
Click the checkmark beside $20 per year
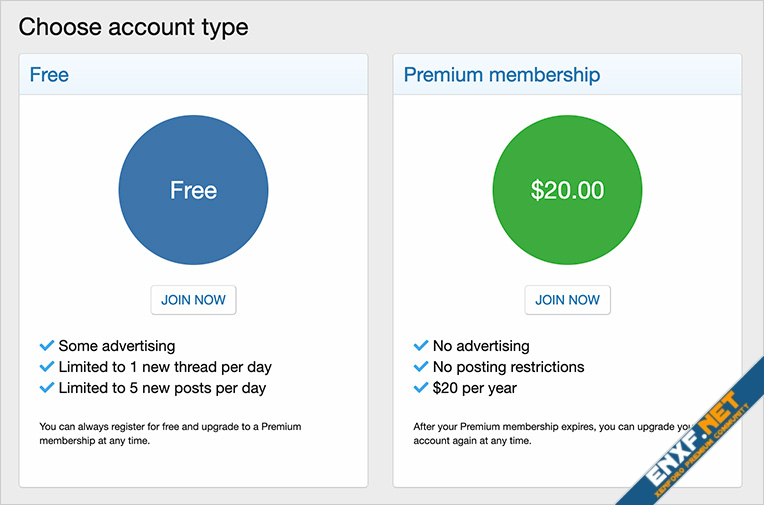pos(420,388)
